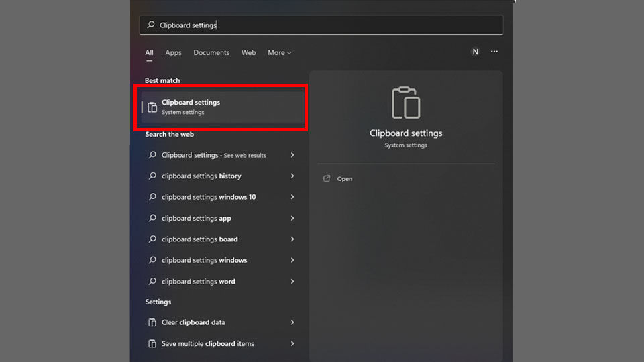
Task: Click the clipboard icon beside the Best match result
Action: [x=152, y=107]
